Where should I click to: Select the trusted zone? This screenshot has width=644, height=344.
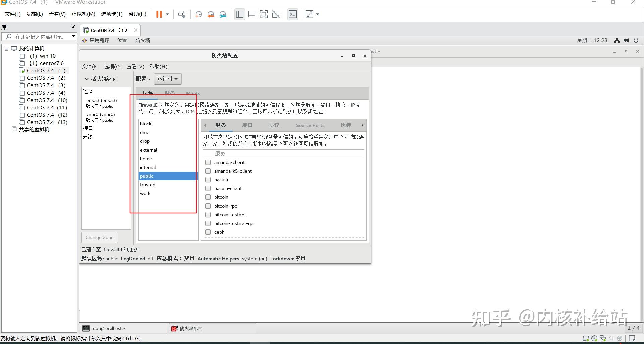(168, 185)
